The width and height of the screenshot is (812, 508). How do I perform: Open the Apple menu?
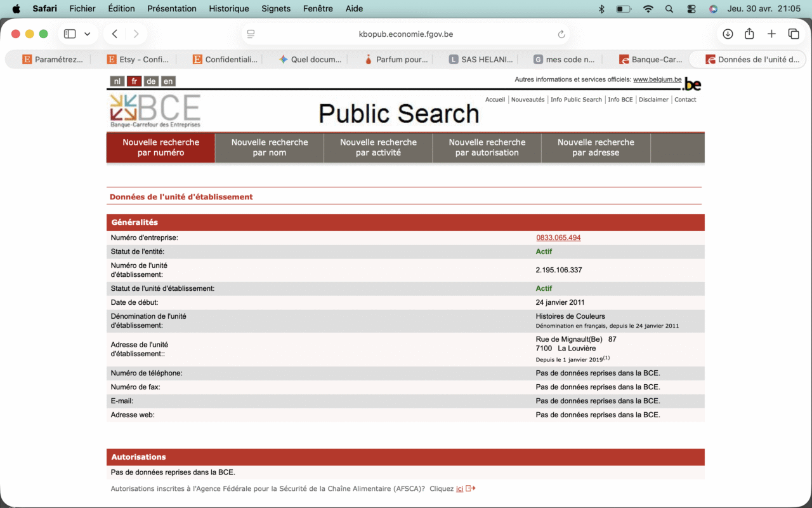click(16, 8)
